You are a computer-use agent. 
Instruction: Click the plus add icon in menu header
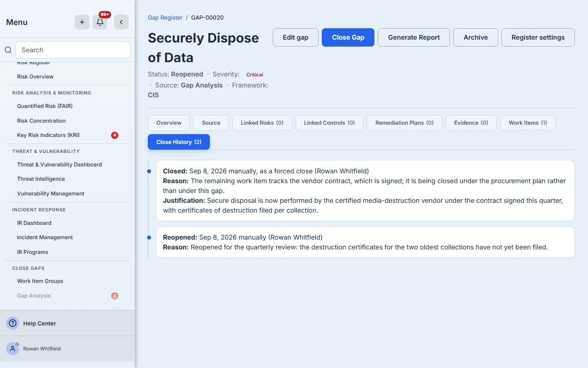point(82,22)
